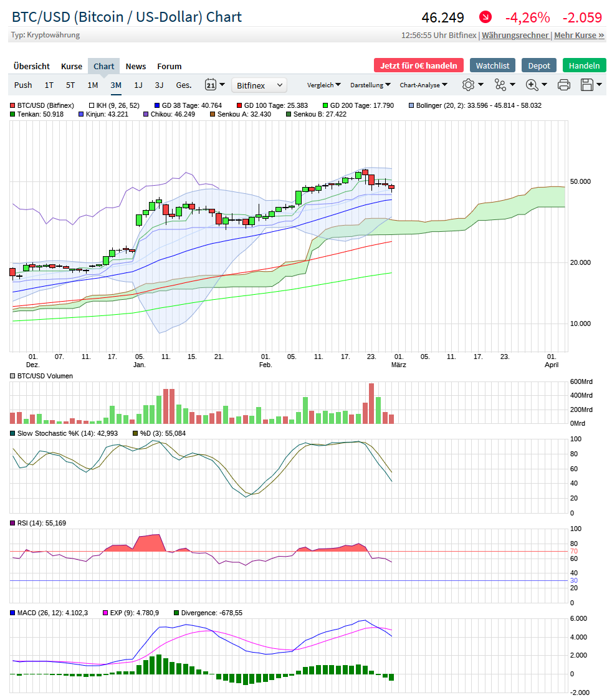Open the Mehr Kurse link

(579, 36)
